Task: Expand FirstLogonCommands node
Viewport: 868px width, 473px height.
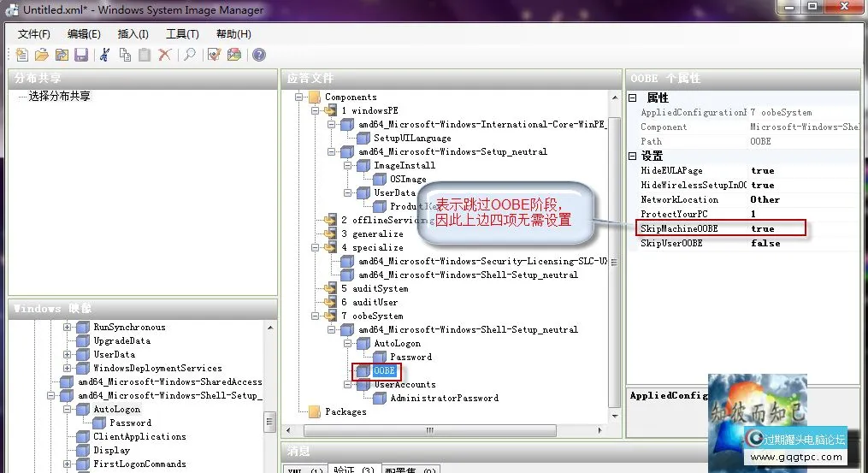Action: coord(67,464)
